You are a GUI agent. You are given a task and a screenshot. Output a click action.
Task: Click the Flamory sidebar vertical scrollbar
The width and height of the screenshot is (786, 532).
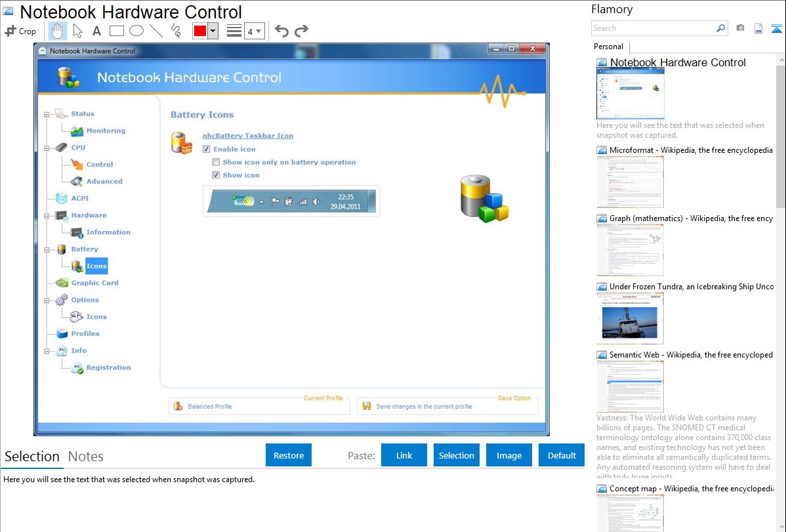pyautogui.click(x=781, y=135)
